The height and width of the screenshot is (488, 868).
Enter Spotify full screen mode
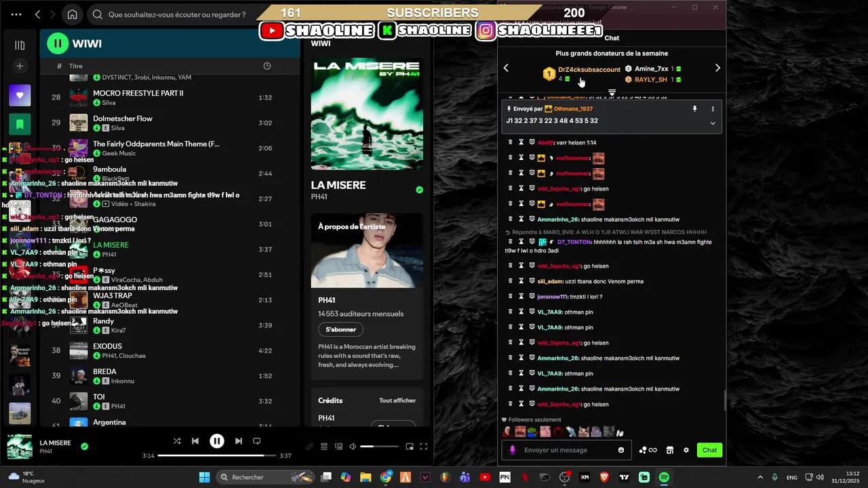pyautogui.click(x=424, y=447)
